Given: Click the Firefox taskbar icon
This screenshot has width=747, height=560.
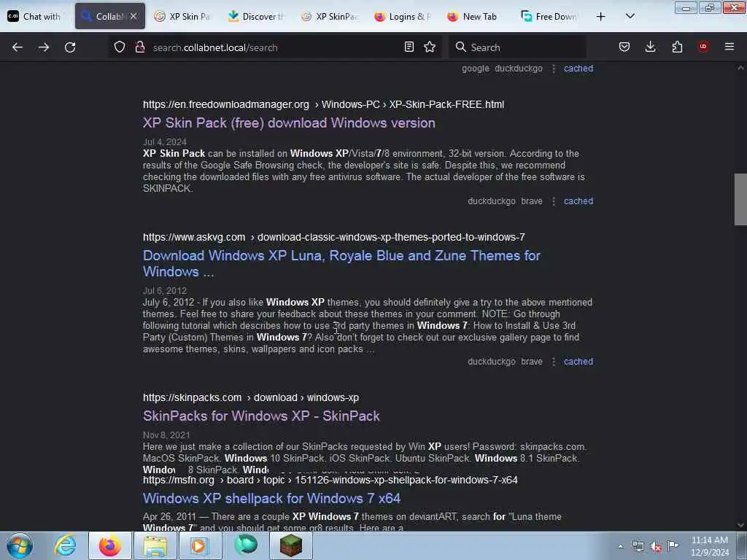Looking at the screenshot, I should pos(110,545).
